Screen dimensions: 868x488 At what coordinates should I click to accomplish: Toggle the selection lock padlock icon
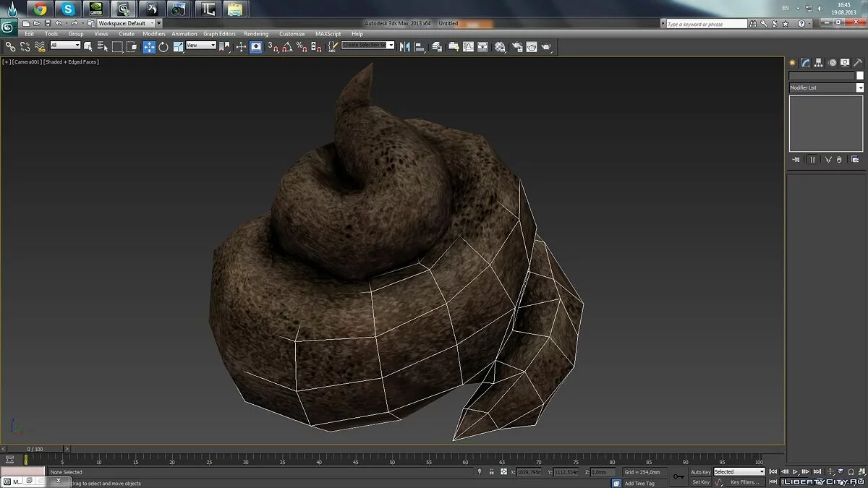(492, 472)
